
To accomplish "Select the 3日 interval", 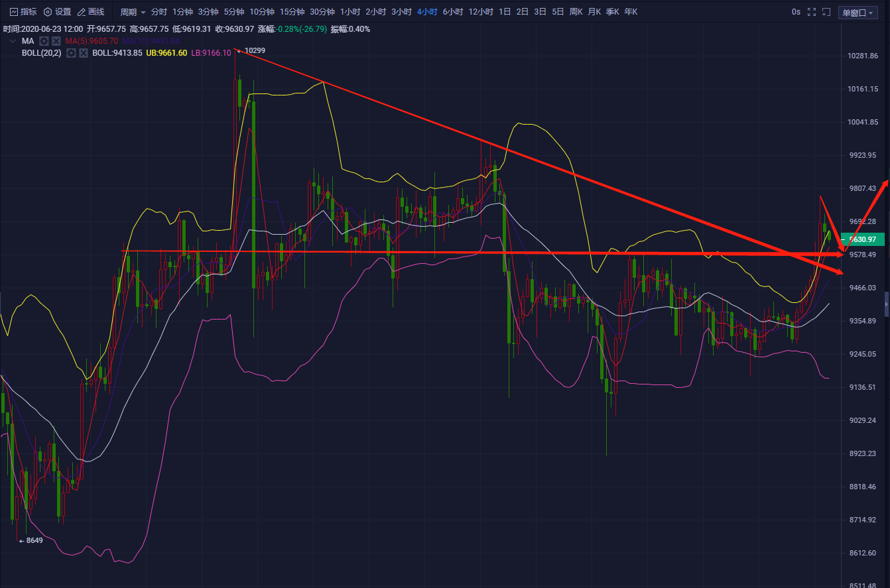I will 540,12.
